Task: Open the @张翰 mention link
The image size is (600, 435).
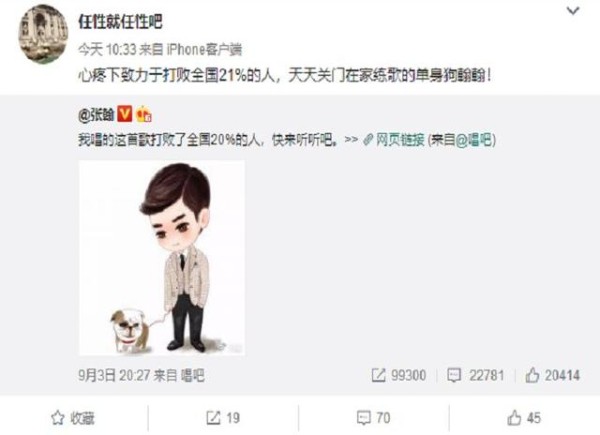Action: (x=96, y=114)
